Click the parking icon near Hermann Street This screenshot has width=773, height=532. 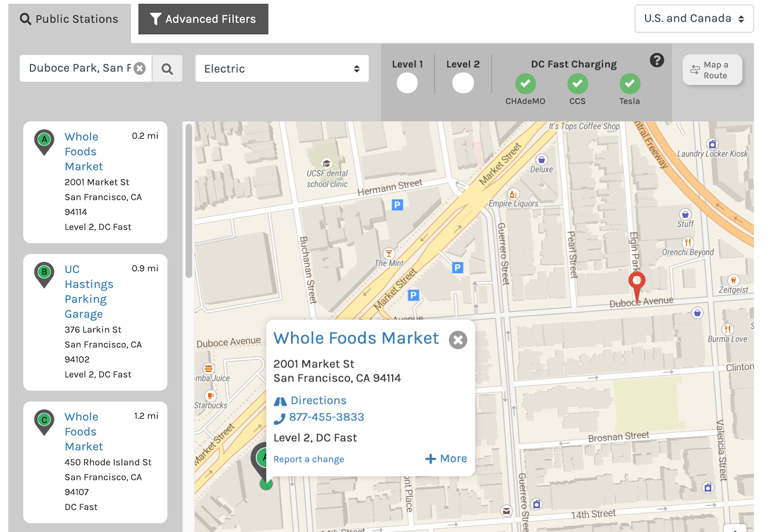(x=397, y=205)
